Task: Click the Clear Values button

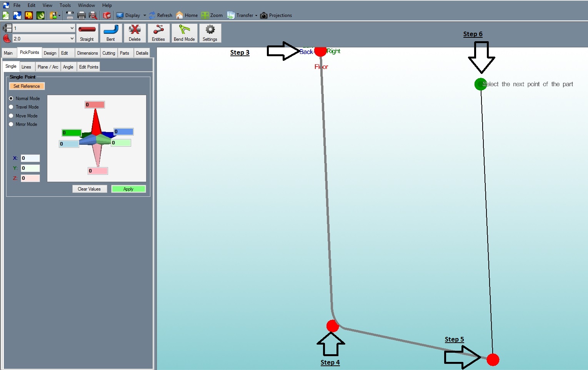Action: coord(90,189)
